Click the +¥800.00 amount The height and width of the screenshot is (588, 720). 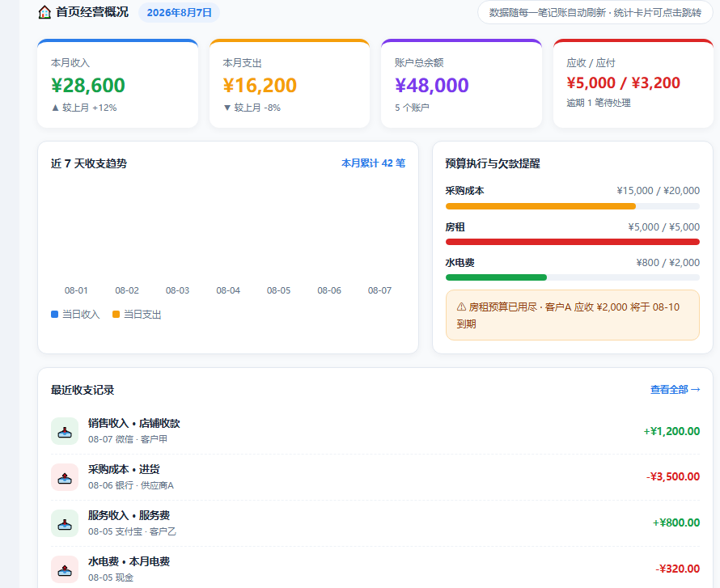[x=676, y=522]
